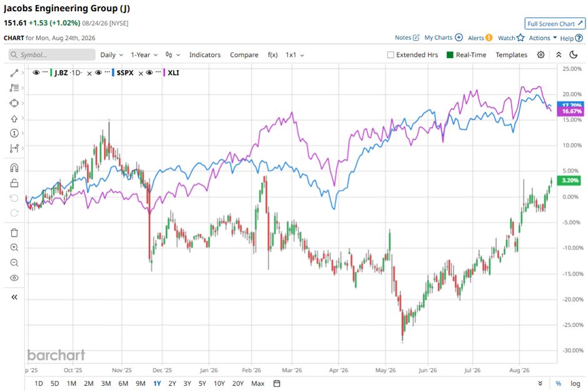
Task: Open the Indicators menu
Action: point(205,55)
